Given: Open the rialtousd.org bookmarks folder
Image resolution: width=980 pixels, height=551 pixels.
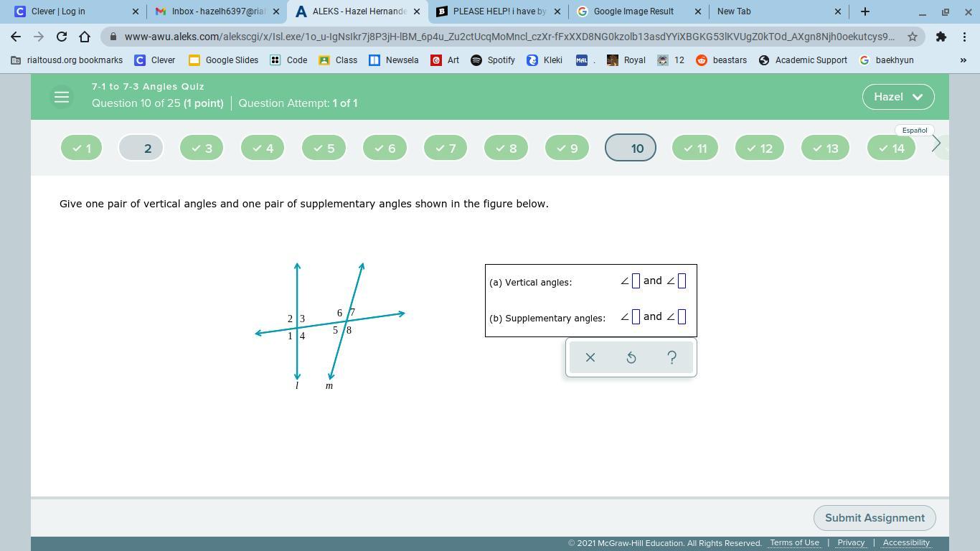Looking at the screenshot, I should [67, 60].
